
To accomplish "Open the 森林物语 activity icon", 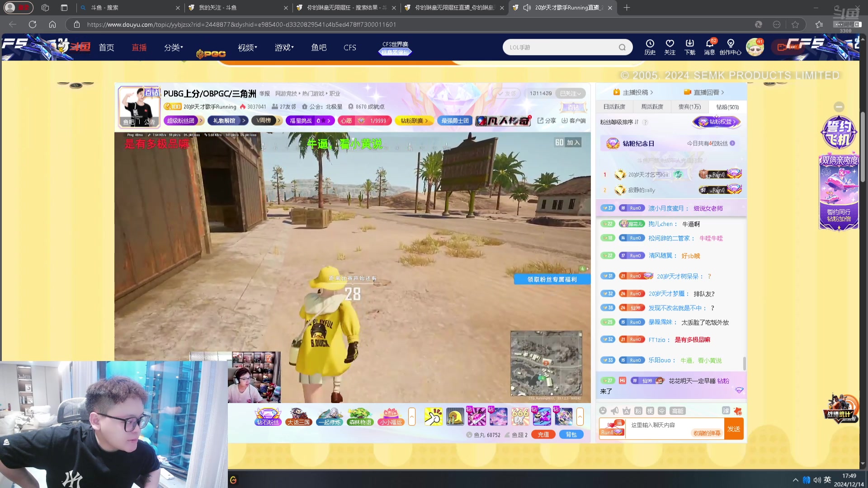I will [360, 417].
